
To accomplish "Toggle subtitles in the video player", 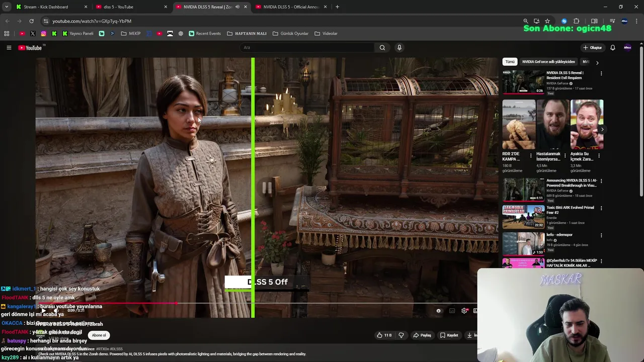I will (452, 311).
